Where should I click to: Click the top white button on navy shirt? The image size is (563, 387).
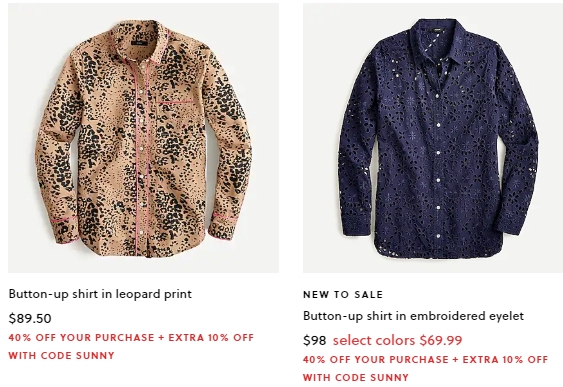pos(438,96)
